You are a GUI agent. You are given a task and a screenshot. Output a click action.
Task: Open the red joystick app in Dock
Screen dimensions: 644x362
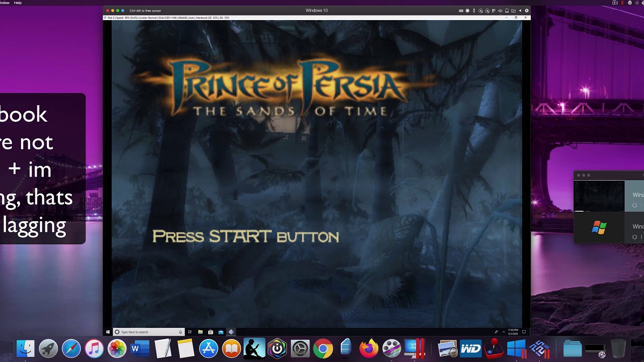coord(494,348)
